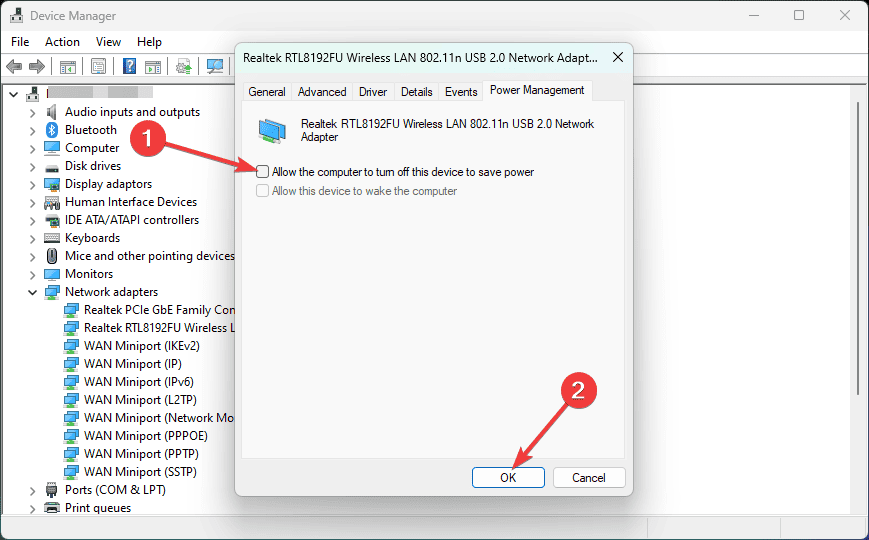Select the Disk drives icon
Image resolution: width=869 pixels, height=540 pixels.
tap(52, 166)
